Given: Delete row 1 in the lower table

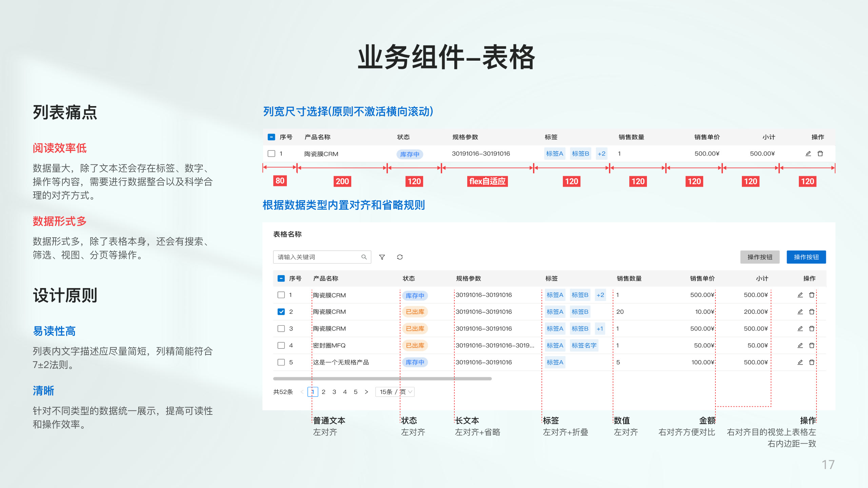Looking at the screenshot, I should click(812, 295).
